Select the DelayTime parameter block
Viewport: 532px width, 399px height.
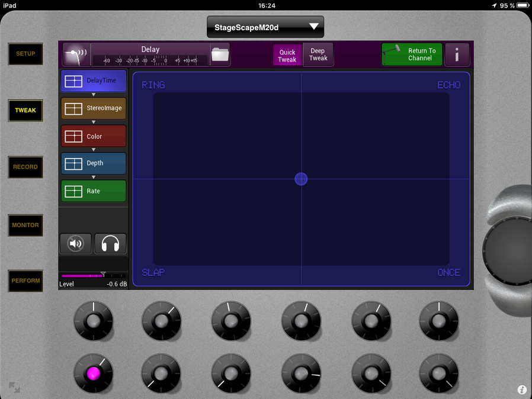point(94,81)
